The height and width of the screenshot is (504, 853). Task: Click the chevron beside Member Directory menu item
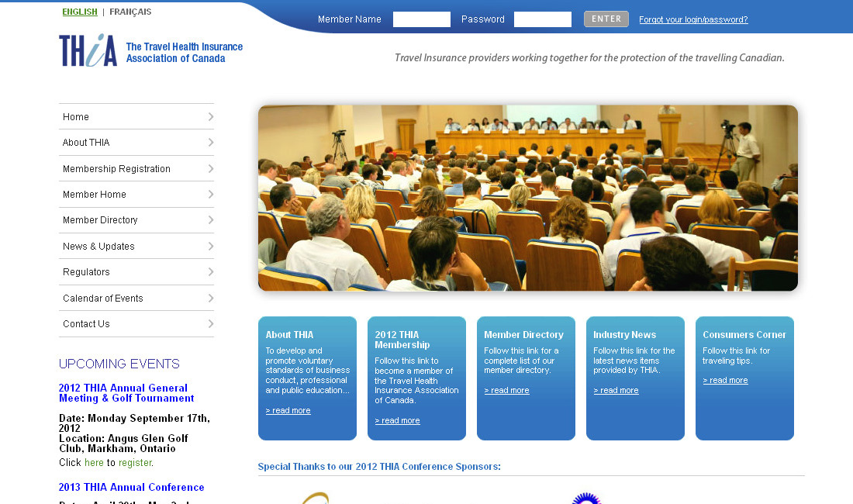[x=210, y=219]
